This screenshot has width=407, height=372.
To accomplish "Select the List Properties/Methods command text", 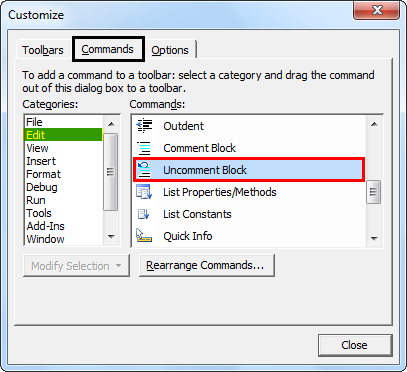I will pyautogui.click(x=220, y=192).
